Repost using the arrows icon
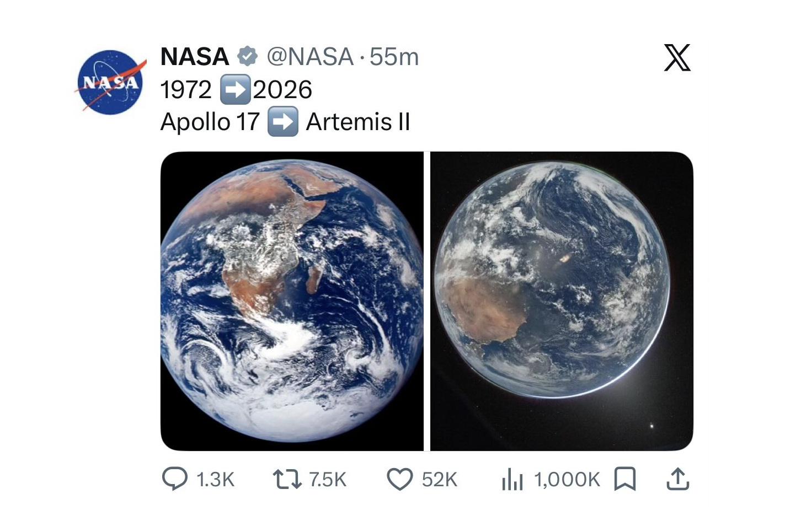The image size is (801, 532). pyautogui.click(x=287, y=479)
